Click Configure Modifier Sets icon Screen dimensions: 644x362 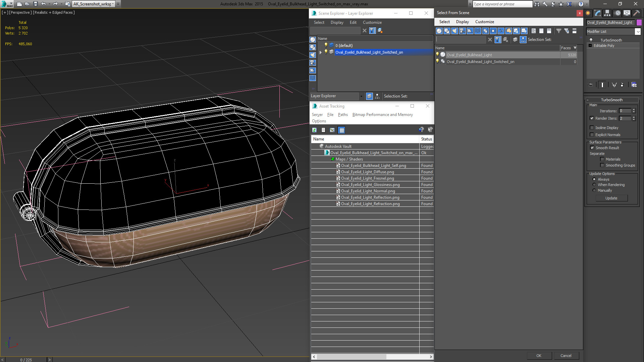pos(634,85)
